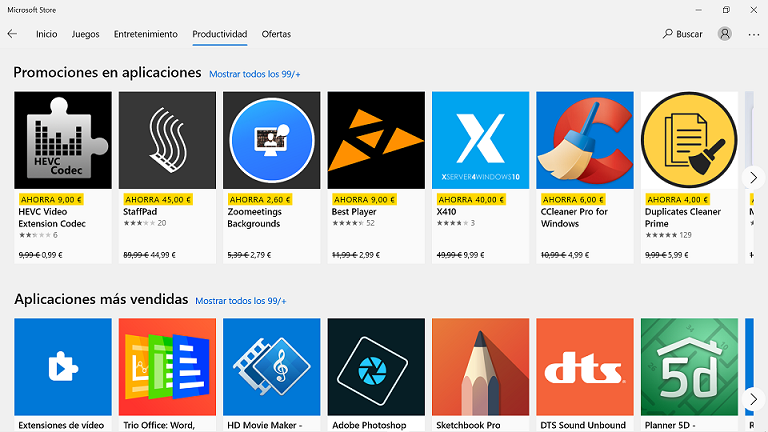The image size is (768, 432).
Task: Click the Best Player price 2,99 €
Action: [370, 255]
